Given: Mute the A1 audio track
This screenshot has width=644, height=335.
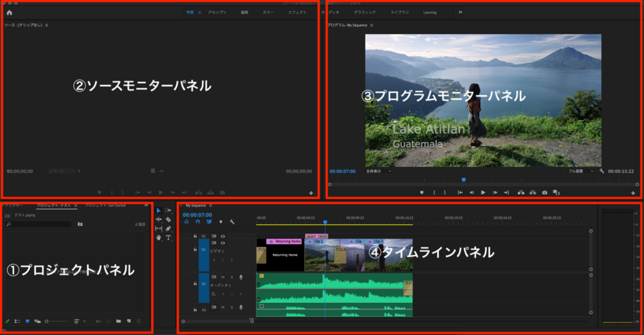Looking at the screenshot, I should point(223,277).
